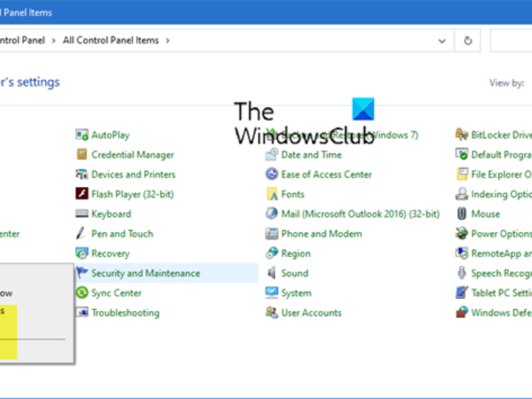Open the Windows Defender Firewall icon
Viewport: 532px width, 399px height.
point(462,313)
